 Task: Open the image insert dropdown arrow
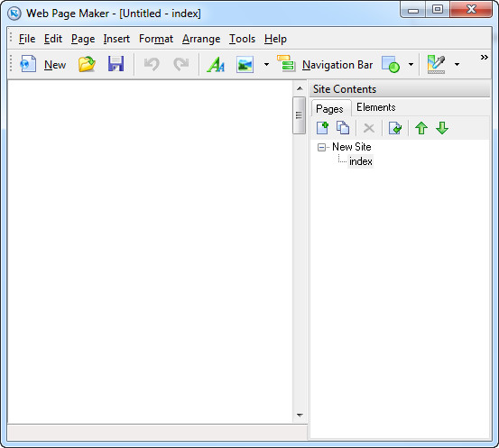click(x=266, y=65)
